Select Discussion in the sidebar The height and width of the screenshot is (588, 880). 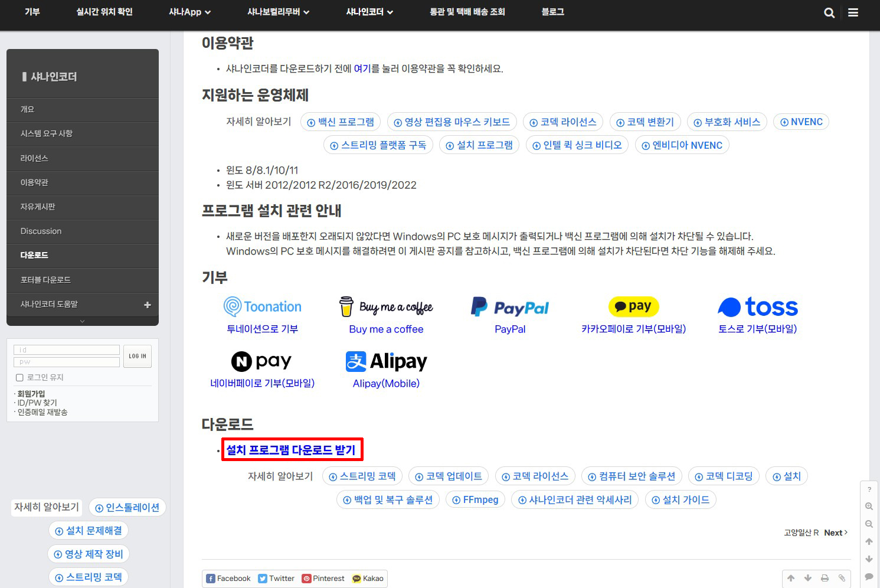pyautogui.click(x=83, y=231)
